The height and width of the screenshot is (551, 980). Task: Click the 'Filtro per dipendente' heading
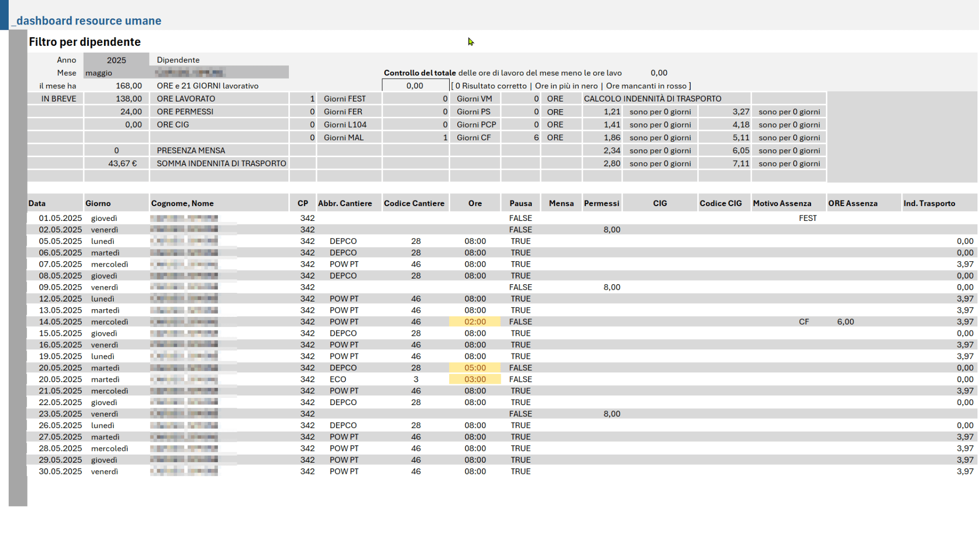tap(85, 42)
